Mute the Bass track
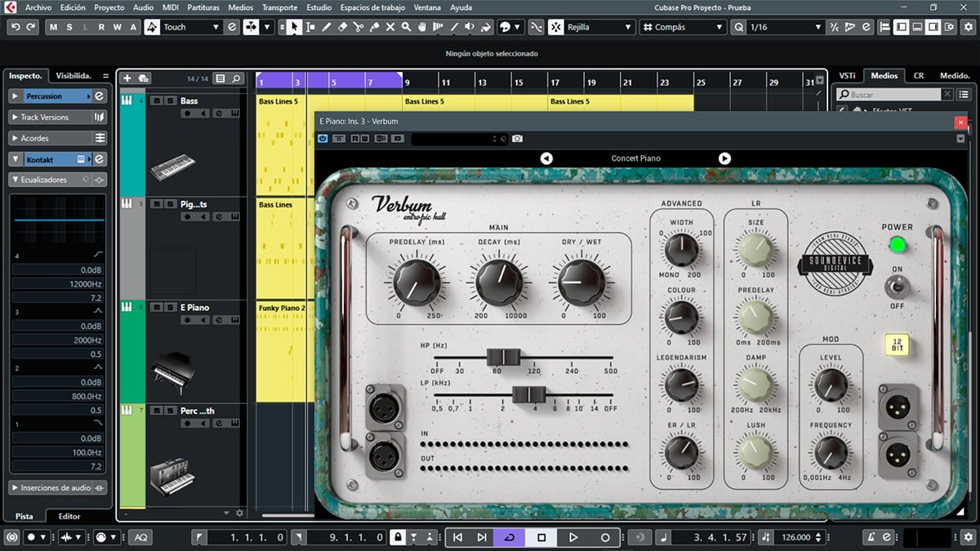The height and width of the screenshot is (551, 980). tap(157, 100)
